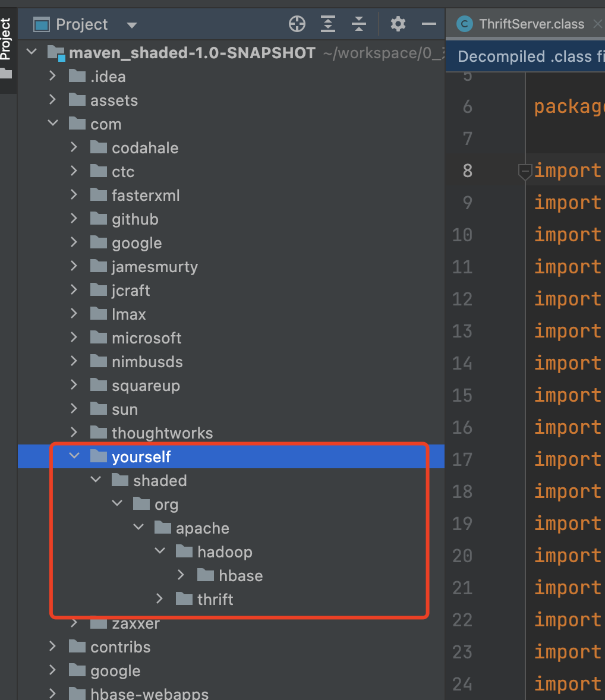Click the import keyword on line 12

click(x=568, y=299)
